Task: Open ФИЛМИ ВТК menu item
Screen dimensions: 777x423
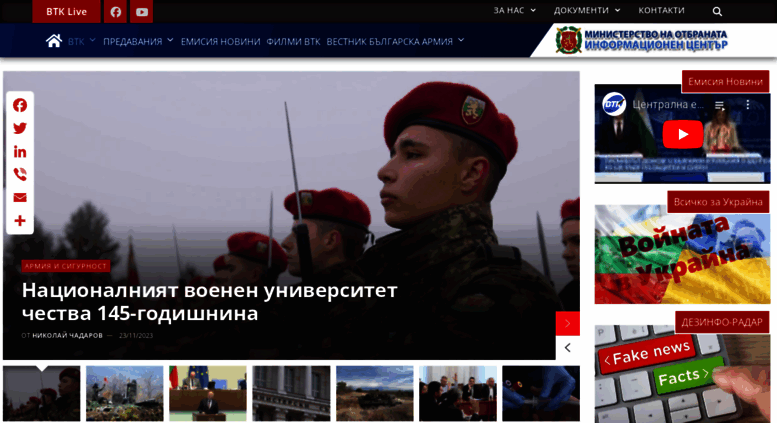Action: (293, 42)
